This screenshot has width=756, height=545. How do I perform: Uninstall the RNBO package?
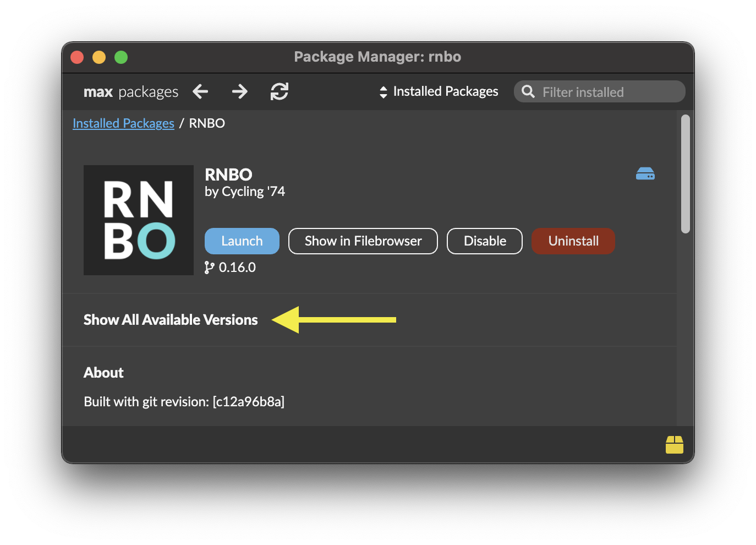573,241
